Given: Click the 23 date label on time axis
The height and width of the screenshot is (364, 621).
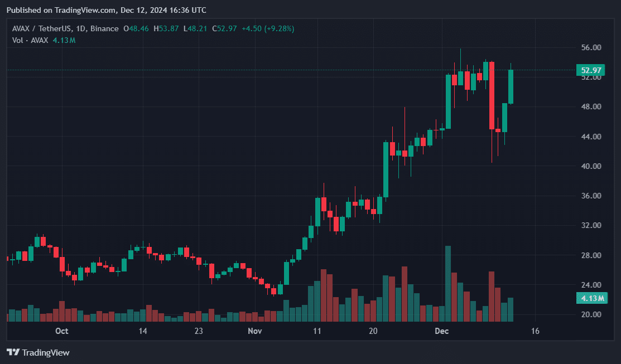Looking at the screenshot, I should click(199, 331).
